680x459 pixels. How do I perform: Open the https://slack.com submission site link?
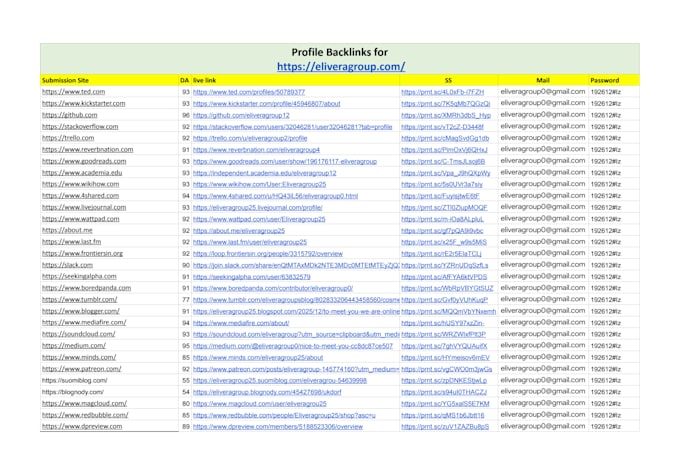pos(67,265)
